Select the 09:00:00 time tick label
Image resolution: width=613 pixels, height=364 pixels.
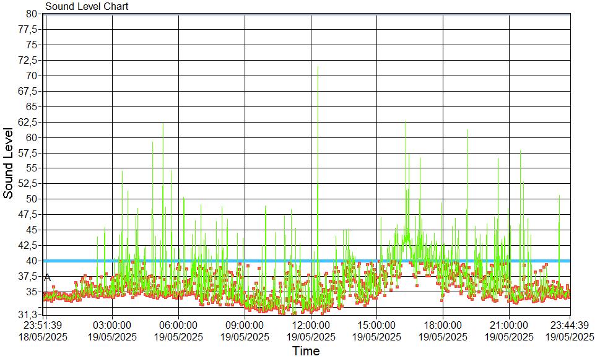coord(245,325)
